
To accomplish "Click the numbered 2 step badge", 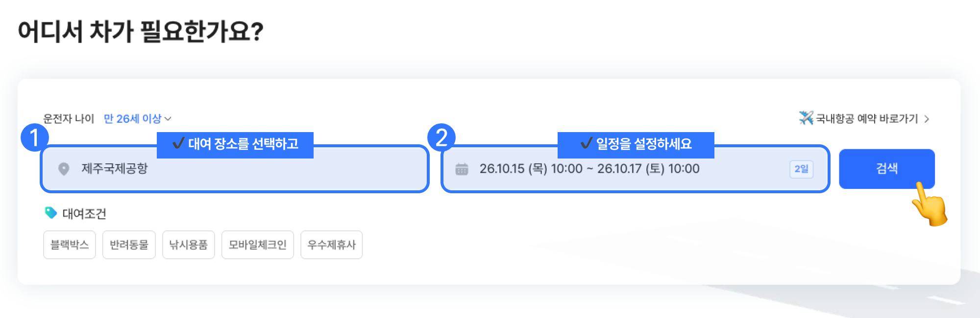I will (441, 137).
